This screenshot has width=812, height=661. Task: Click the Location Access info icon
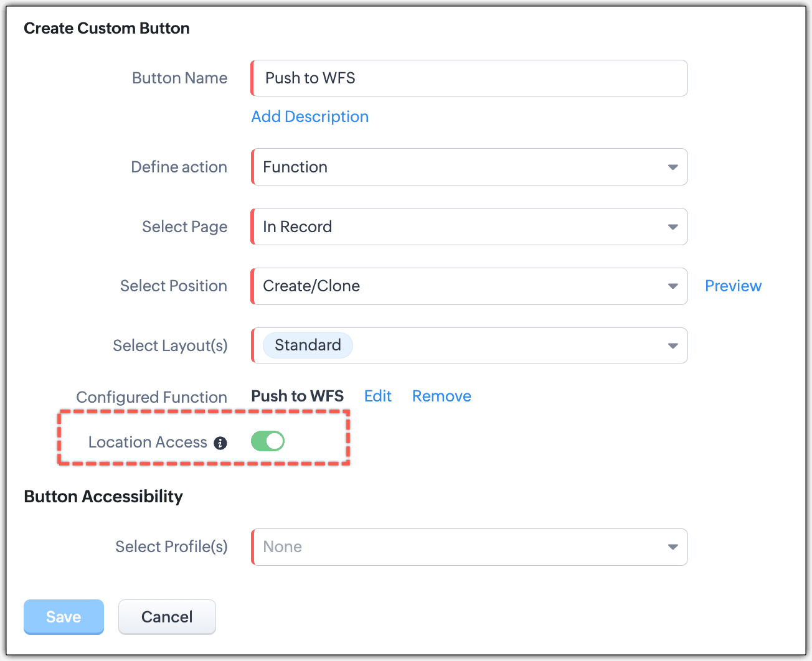220,443
